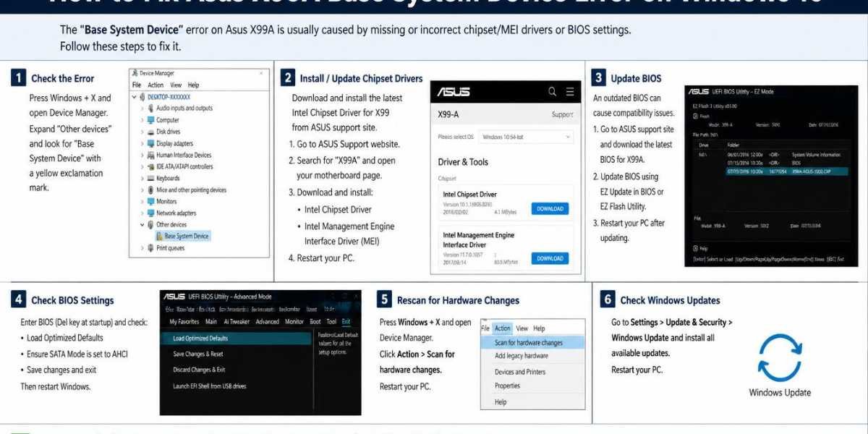Open Action menu in step 1 Device Manager
868x434 pixels.
[156, 85]
